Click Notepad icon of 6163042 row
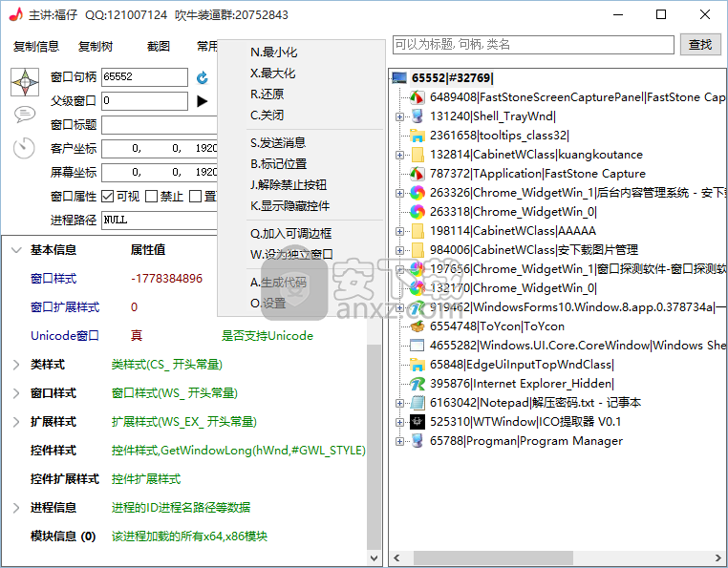This screenshot has height=568, width=728. pos(418,402)
